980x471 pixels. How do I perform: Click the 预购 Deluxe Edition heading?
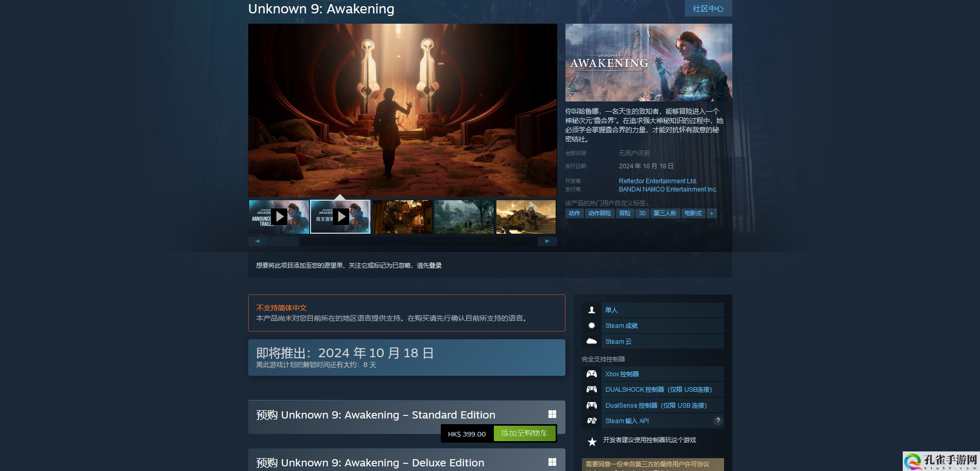pos(370,463)
